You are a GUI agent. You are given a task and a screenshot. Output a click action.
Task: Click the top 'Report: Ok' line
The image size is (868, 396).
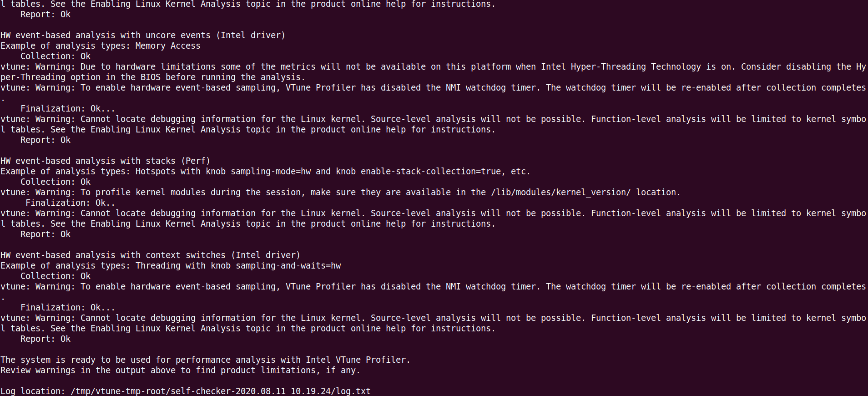point(45,15)
